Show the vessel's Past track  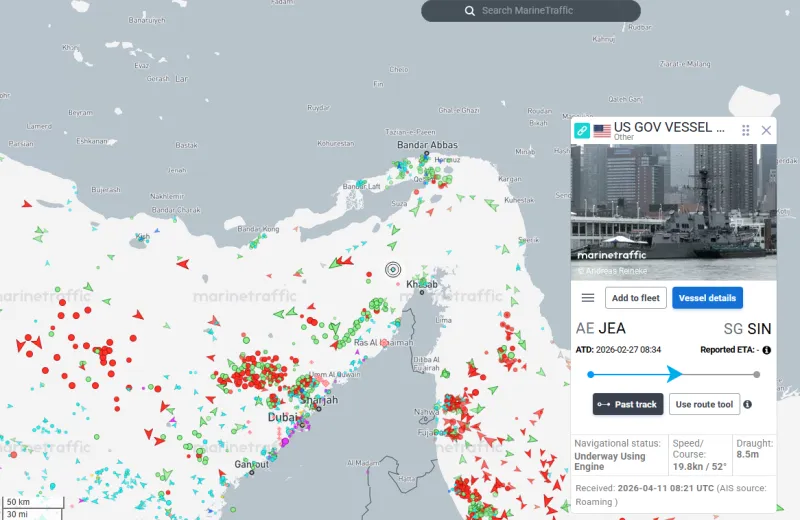pos(627,404)
